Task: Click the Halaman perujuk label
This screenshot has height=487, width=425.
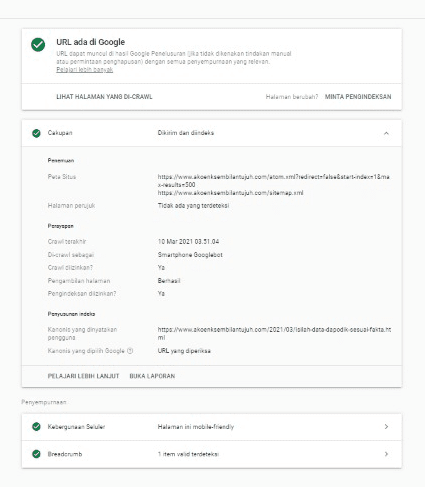Action: click(71, 206)
